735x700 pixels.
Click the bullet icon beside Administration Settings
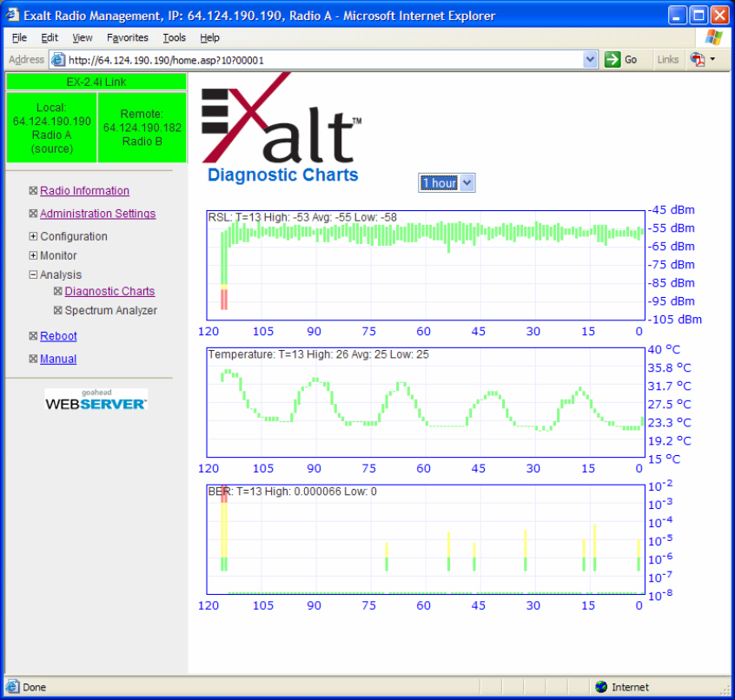pyautogui.click(x=33, y=213)
